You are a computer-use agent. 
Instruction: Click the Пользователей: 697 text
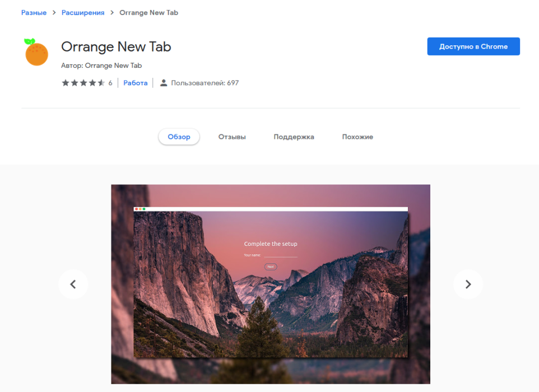click(x=205, y=83)
